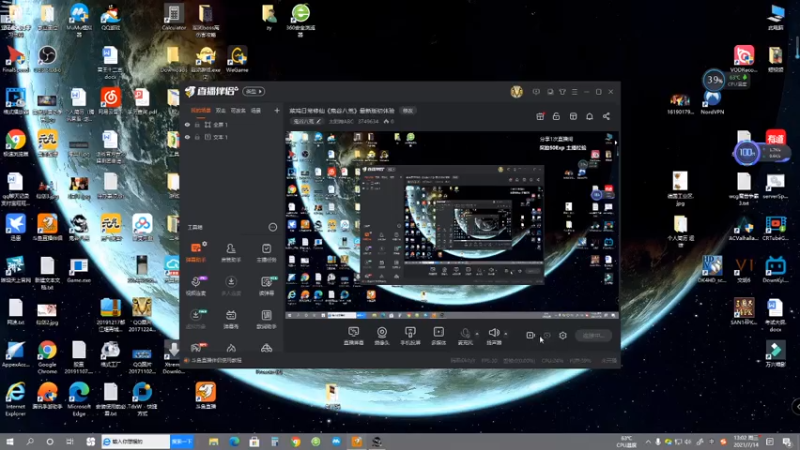Expand the microphone options arrow
Image resolution: width=800 pixels, height=450 pixels.
coord(477,334)
